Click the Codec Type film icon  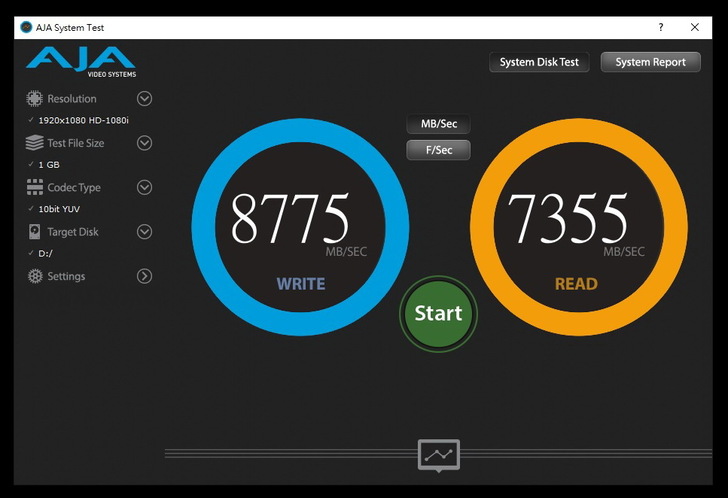[35, 187]
